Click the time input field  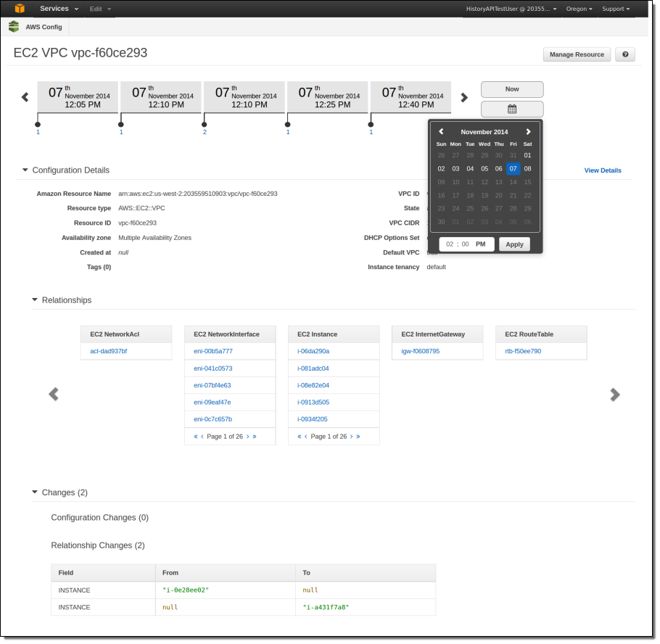tap(465, 244)
